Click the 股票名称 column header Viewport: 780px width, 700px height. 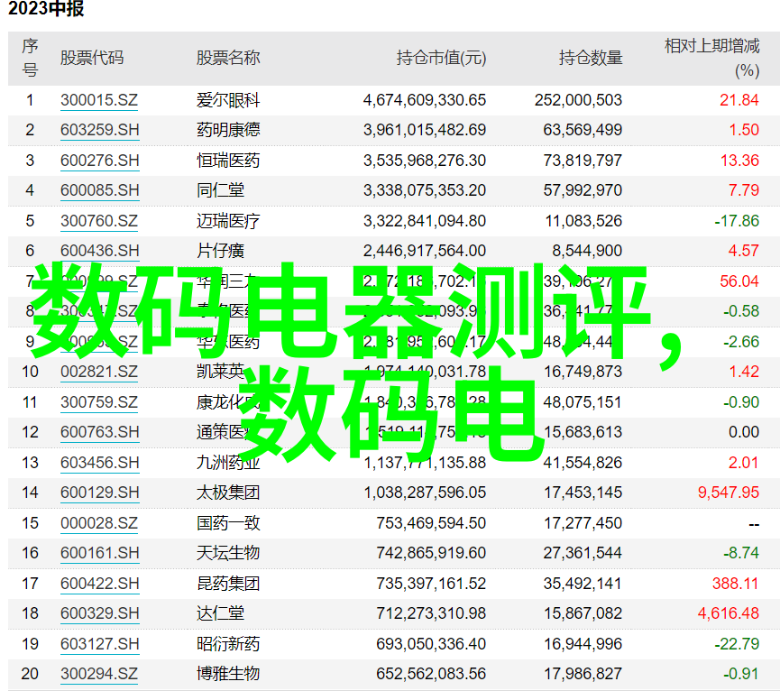228,58
